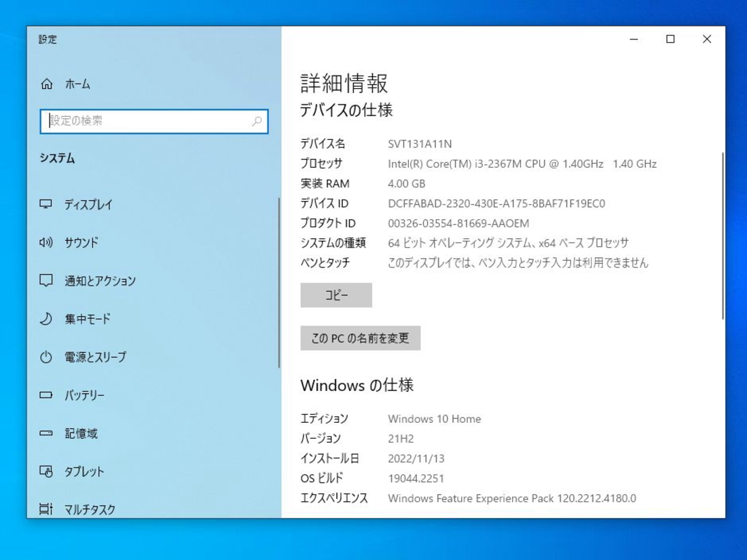Open マルチタスク settings
Screen dimensions: 747x560
[x=90, y=510]
